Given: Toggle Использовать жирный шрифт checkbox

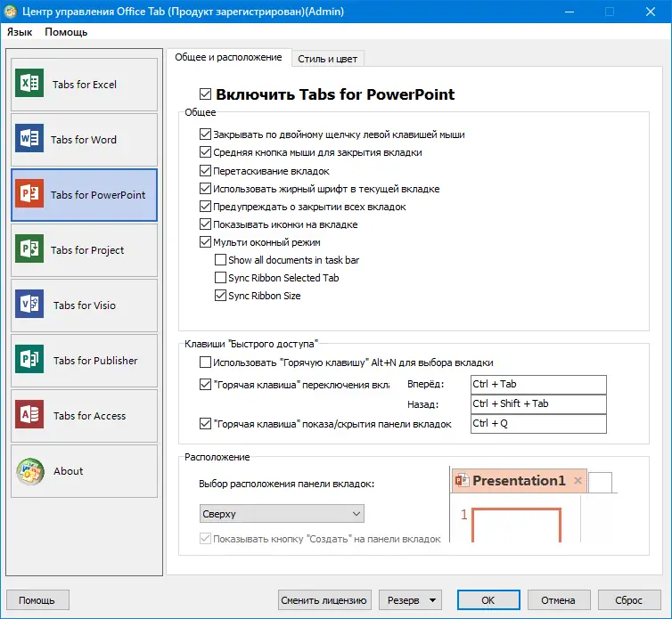Looking at the screenshot, I should (205, 189).
